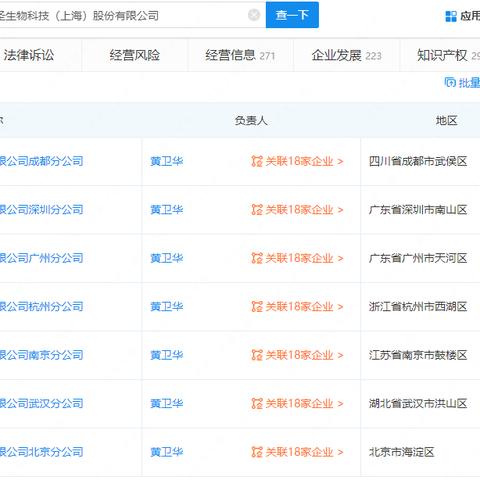Click 黄卫华 in the 杭州分公司 row
480x480 pixels.
tap(167, 307)
